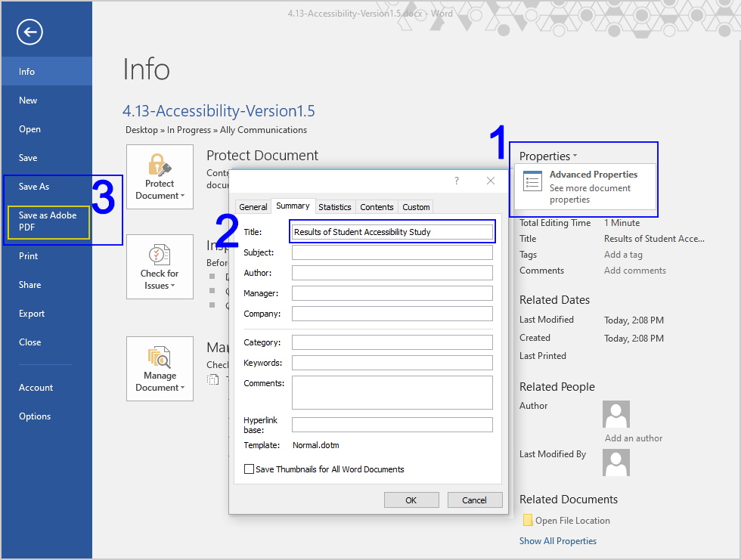Click the Open File Location folder icon
741x560 pixels.
(528, 520)
